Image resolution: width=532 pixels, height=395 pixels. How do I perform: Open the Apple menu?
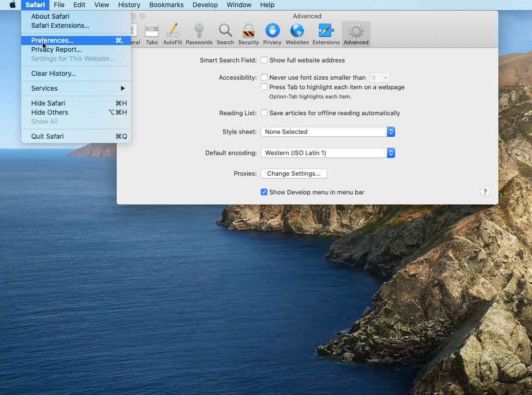[12, 5]
